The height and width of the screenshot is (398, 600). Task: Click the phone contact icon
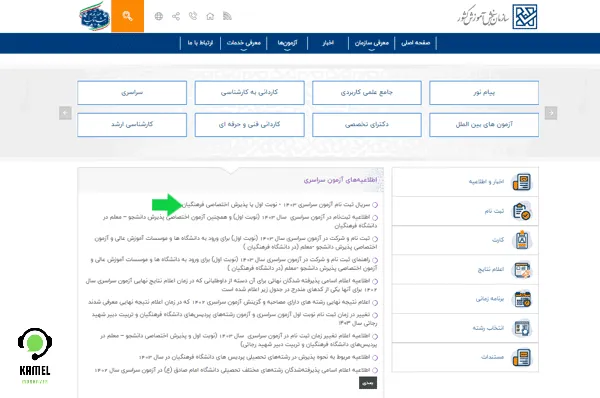(x=193, y=16)
